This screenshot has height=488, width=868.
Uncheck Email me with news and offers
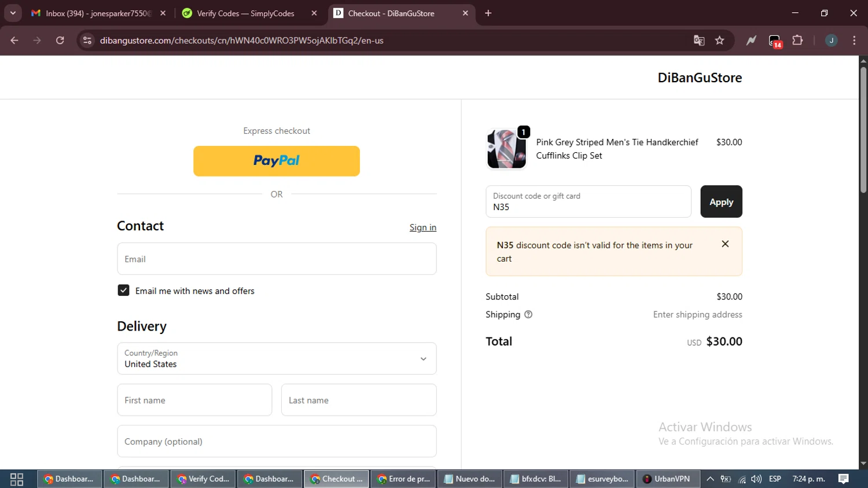[123, 291]
